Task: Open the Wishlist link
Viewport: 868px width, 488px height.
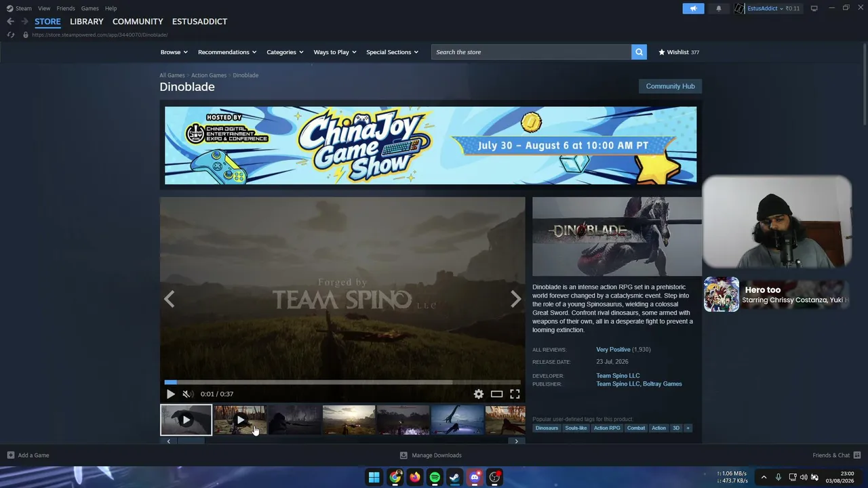Action: click(x=679, y=52)
